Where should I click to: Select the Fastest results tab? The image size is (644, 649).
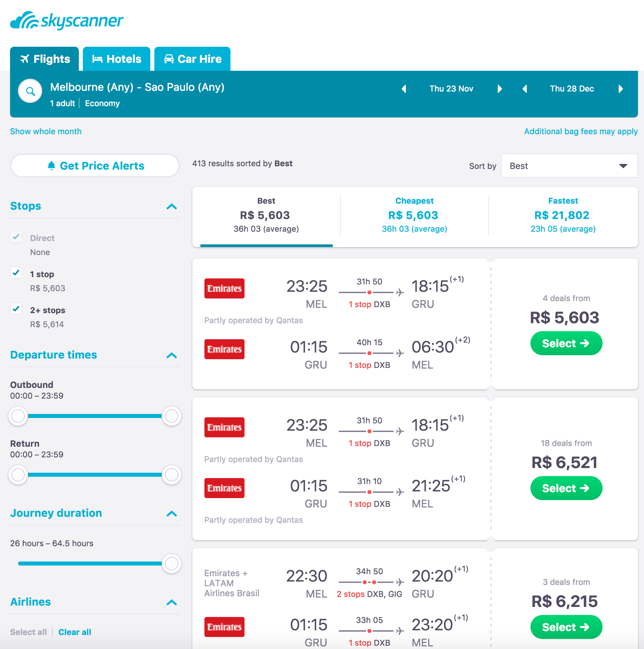(x=562, y=215)
